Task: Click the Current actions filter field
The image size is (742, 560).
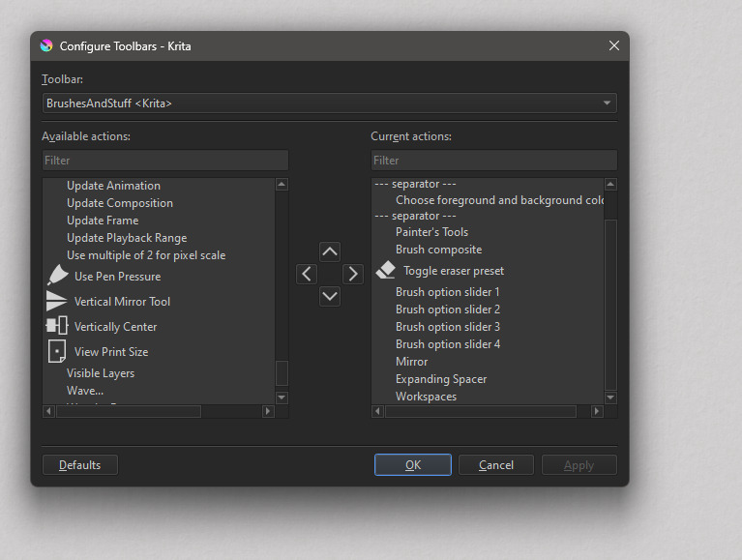Action: (x=494, y=161)
